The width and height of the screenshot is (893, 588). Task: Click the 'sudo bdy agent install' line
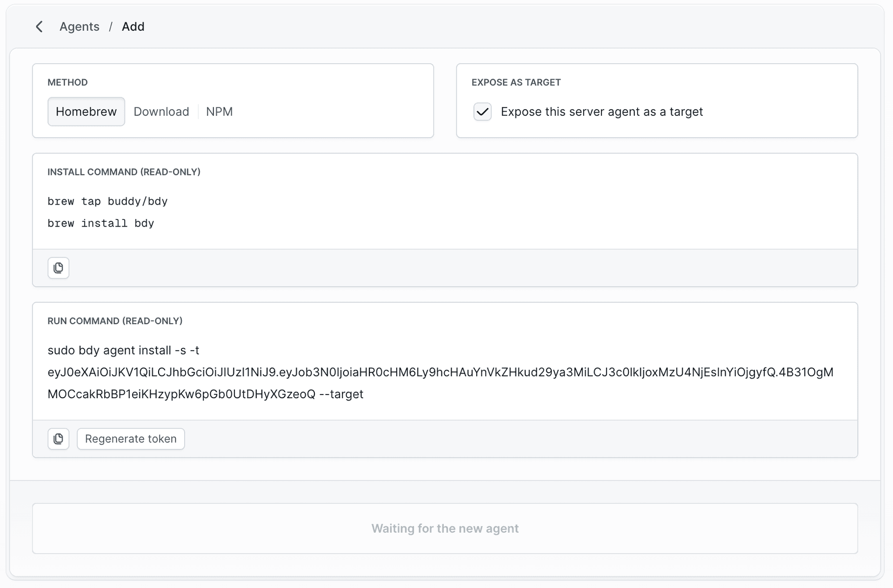click(123, 350)
